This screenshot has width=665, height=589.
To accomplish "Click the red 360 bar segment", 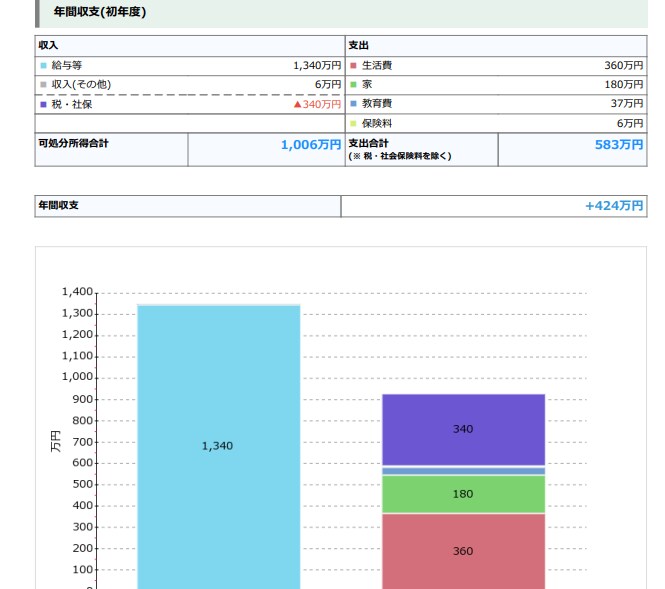I will pos(464,551).
